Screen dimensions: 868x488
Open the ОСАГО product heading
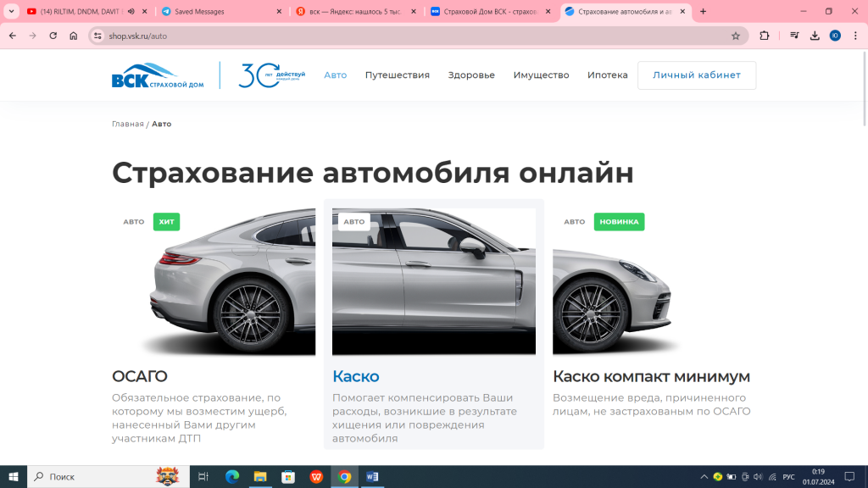[140, 376]
